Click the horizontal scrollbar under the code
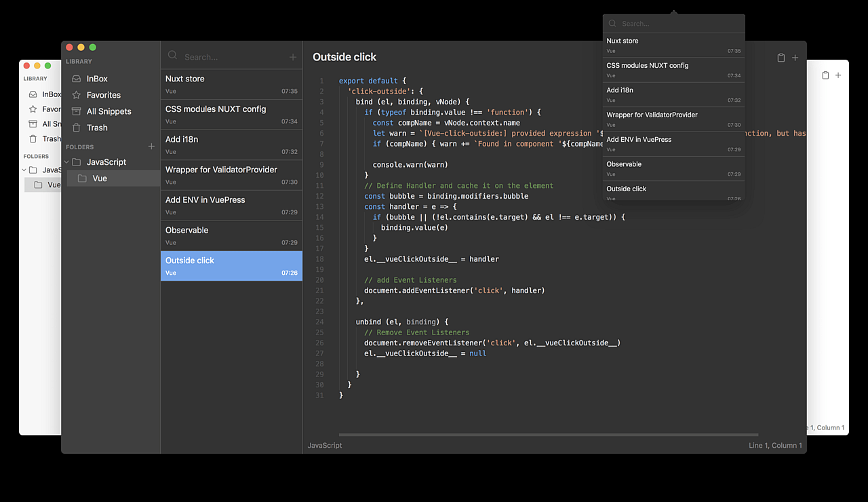Image resolution: width=868 pixels, height=502 pixels. click(x=549, y=435)
